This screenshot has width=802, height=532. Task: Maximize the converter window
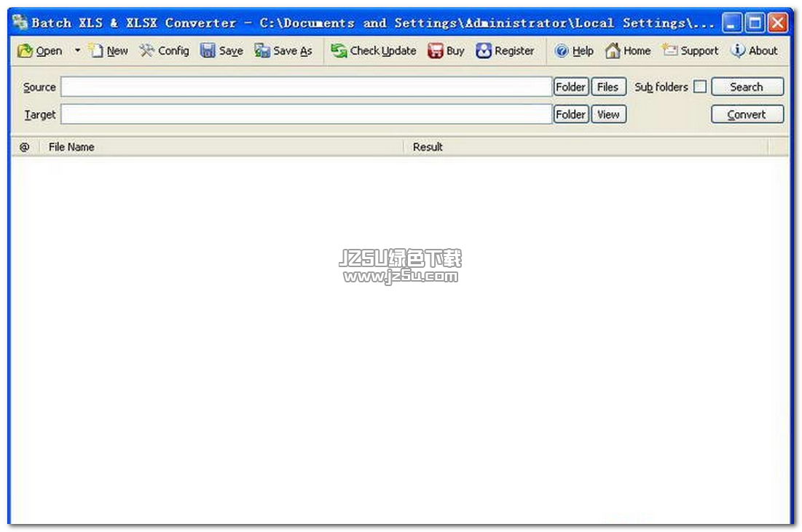tap(755, 23)
